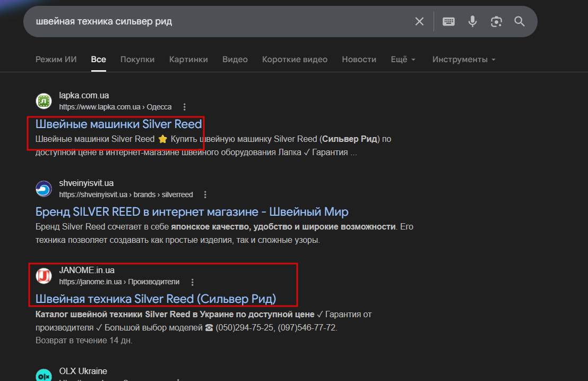Click into the search box text field
Viewport: 588px width, 381px height.
[x=221, y=21]
